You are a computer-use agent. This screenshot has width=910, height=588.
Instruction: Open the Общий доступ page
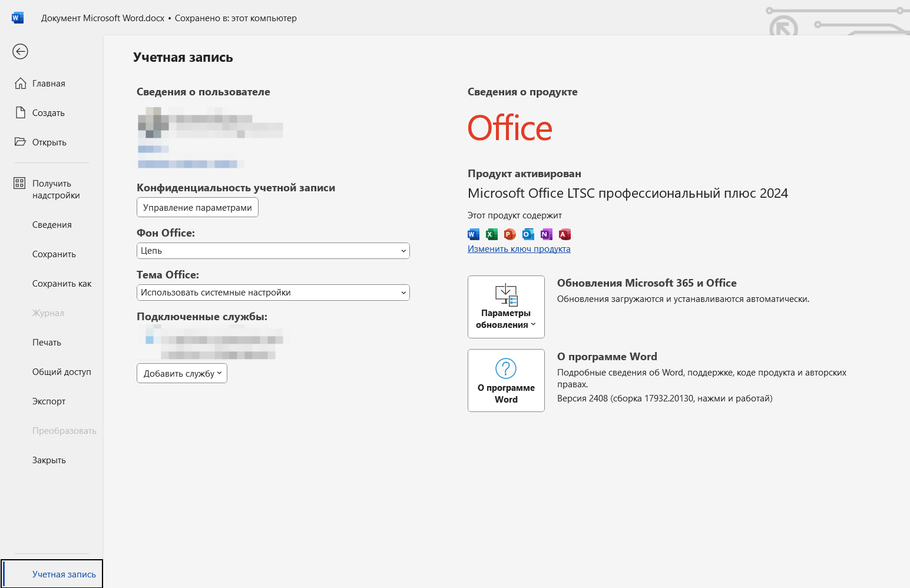[x=52, y=372]
